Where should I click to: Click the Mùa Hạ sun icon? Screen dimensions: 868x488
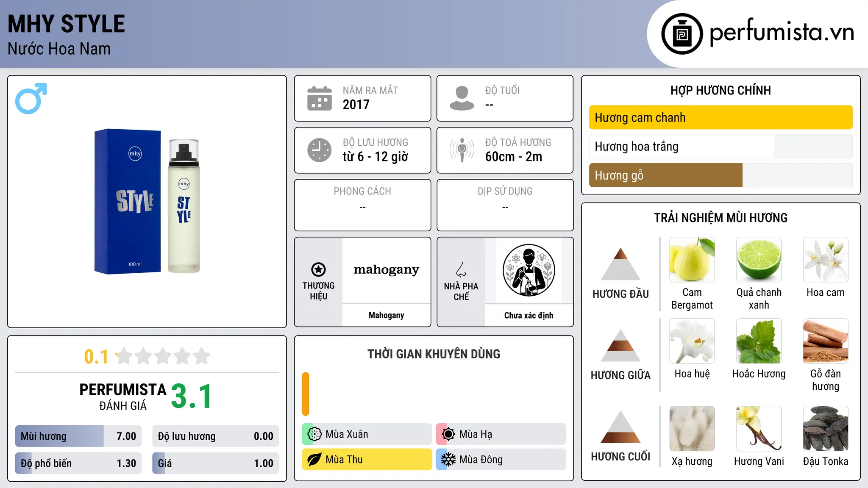point(448,434)
